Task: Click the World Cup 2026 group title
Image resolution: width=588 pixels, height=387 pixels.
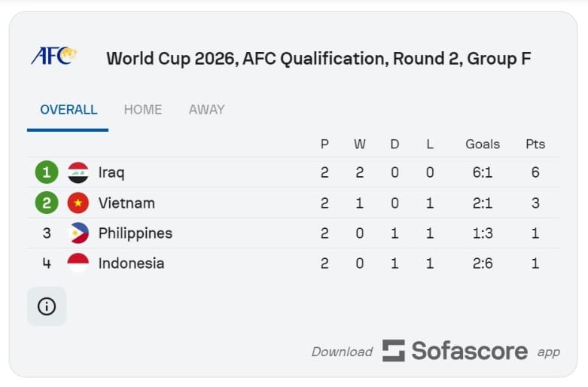Action: click(318, 59)
